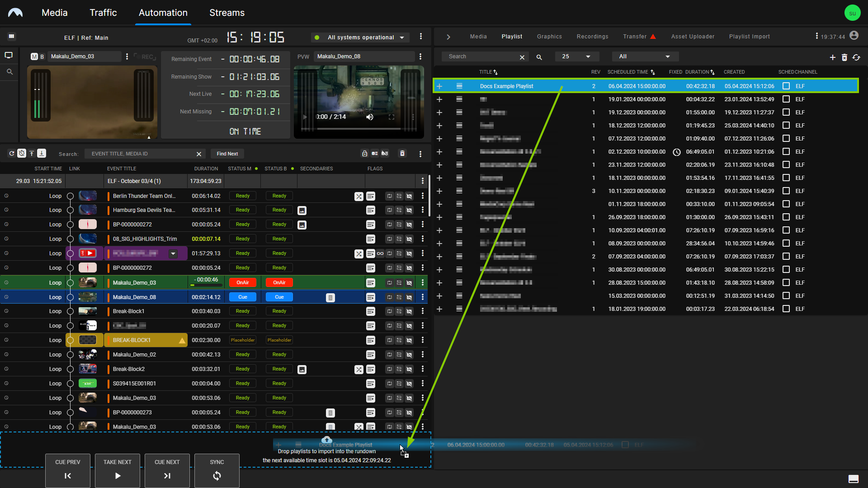Screen dimensions: 868x488
Task: Click the magnifier search icon in Playlist panel
Action: (x=539, y=57)
